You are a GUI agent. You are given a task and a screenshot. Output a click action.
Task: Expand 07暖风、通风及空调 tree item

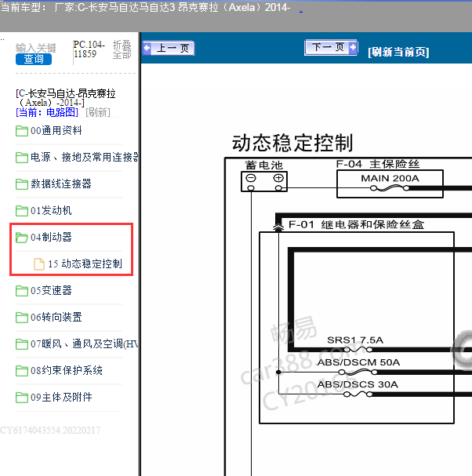coord(85,344)
